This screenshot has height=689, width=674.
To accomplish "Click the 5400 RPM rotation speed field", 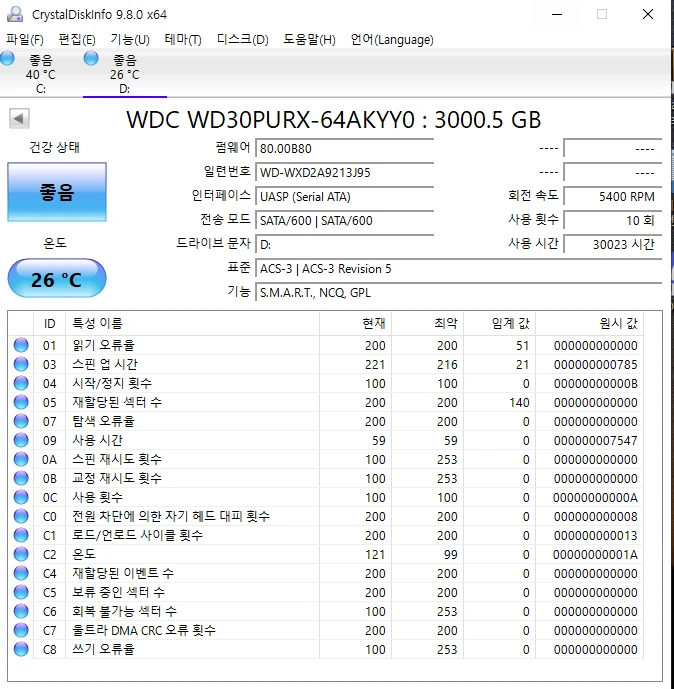I will [x=613, y=196].
